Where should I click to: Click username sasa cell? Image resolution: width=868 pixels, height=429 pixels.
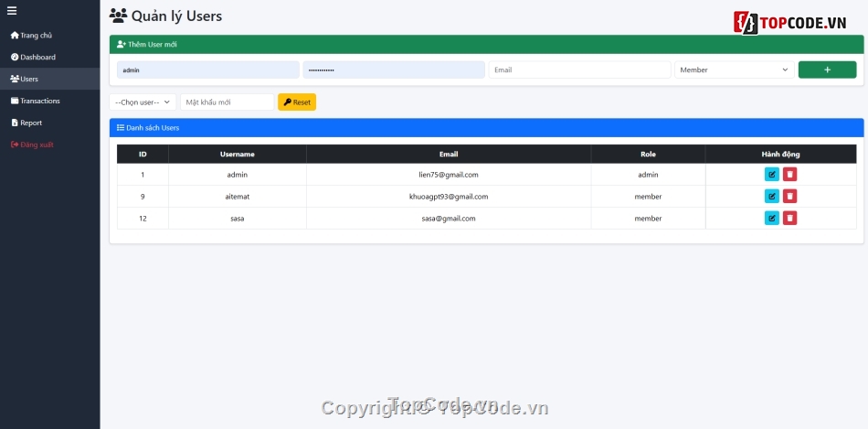coord(238,219)
